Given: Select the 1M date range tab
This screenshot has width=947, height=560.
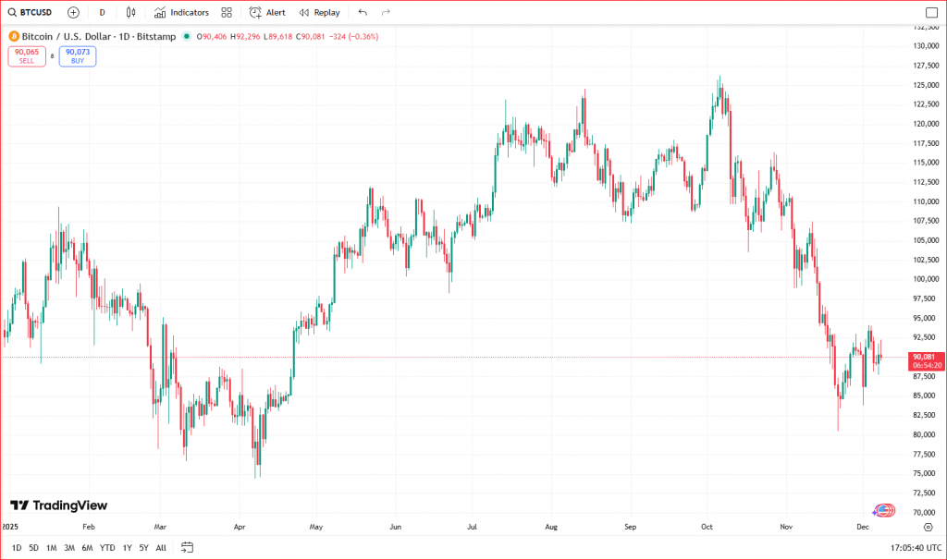Looking at the screenshot, I should 51,547.
